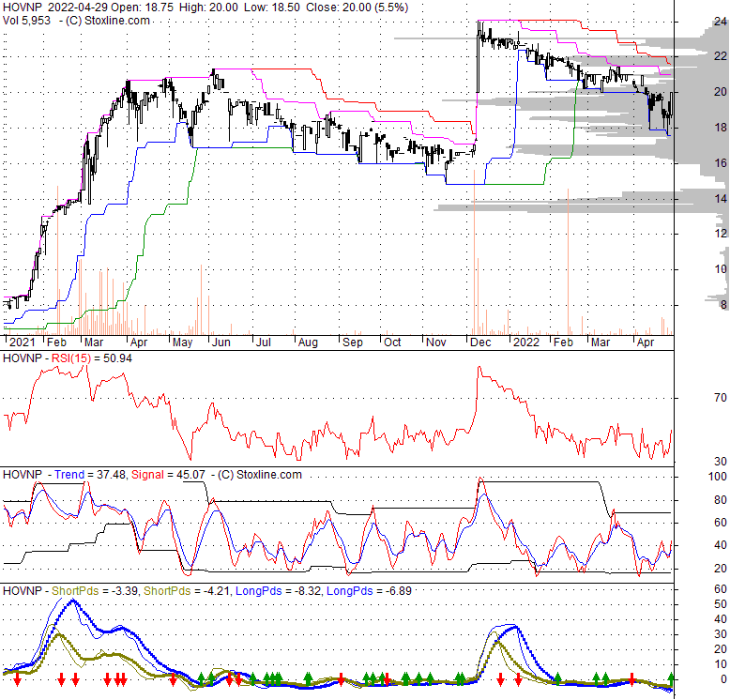Screen dimensions: 730x700
Task: Click the first olive 'ShortPds' legend label
Action: point(75,591)
